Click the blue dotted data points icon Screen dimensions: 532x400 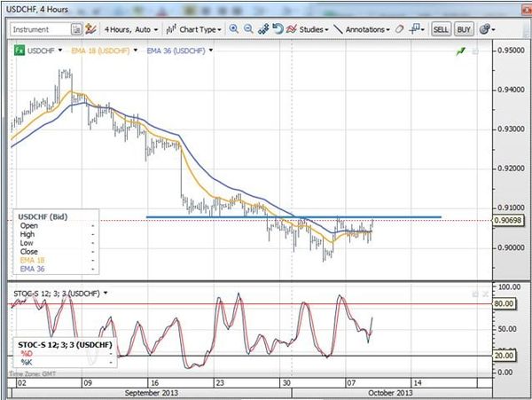[263, 29]
